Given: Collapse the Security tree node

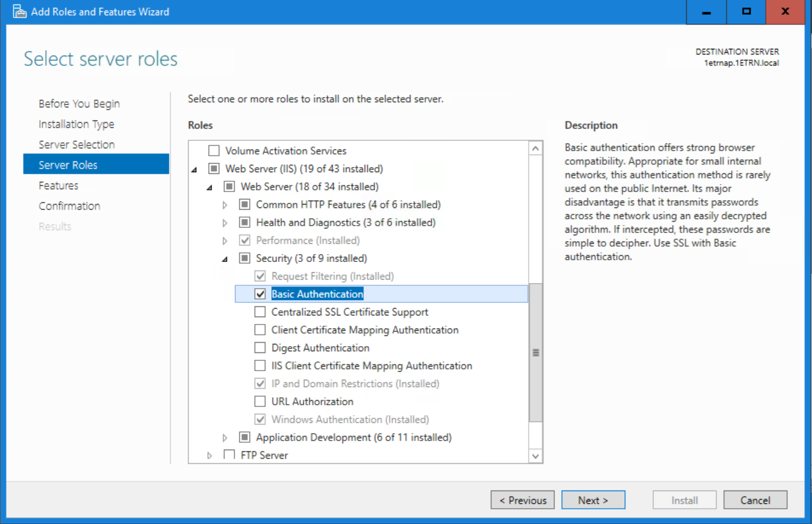Looking at the screenshot, I should (225, 259).
